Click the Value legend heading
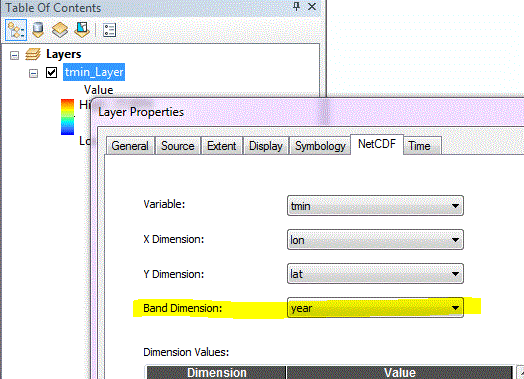This screenshot has width=524, height=379. pyautogui.click(x=99, y=90)
